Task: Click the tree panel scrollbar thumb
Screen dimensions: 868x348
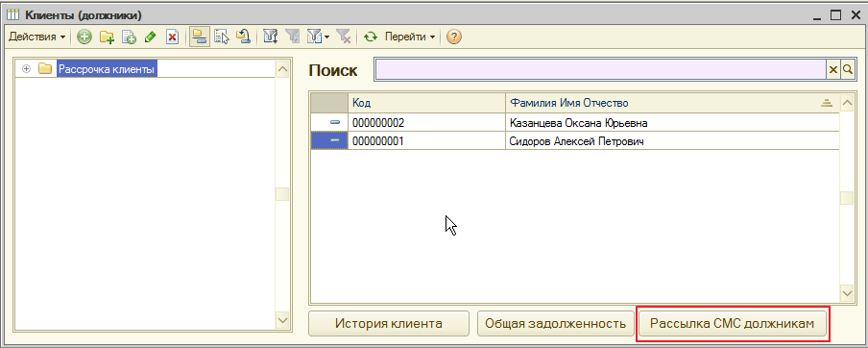Action: point(281,194)
